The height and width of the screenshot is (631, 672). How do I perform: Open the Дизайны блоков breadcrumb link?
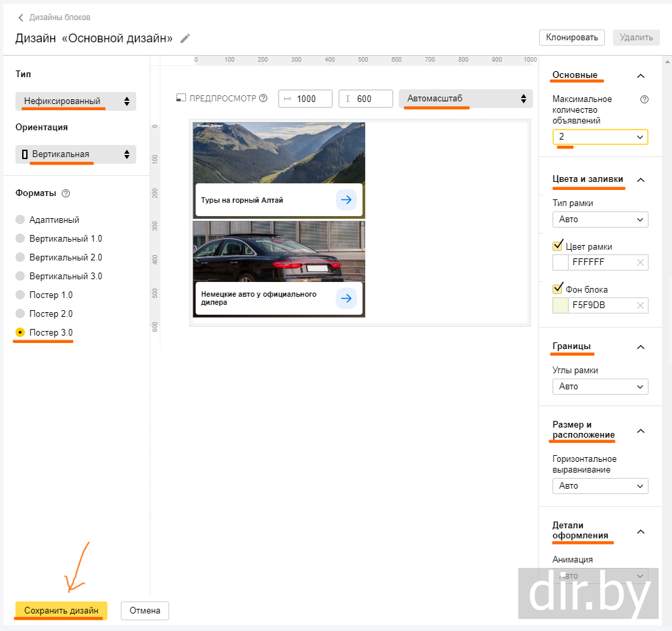[x=60, y=17]
